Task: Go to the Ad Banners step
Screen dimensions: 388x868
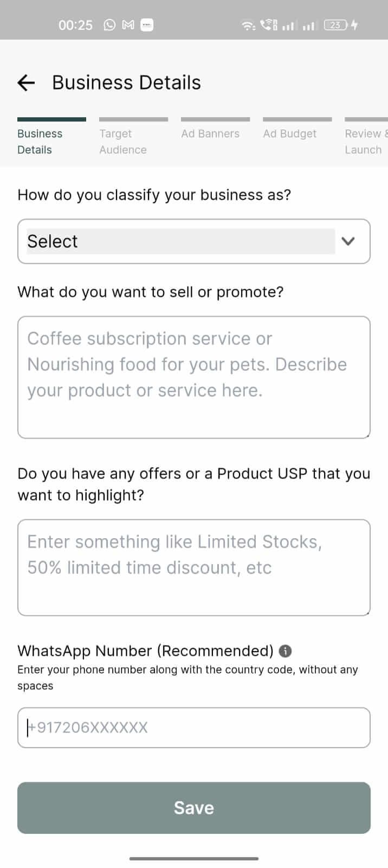Action: click(210, 133)
